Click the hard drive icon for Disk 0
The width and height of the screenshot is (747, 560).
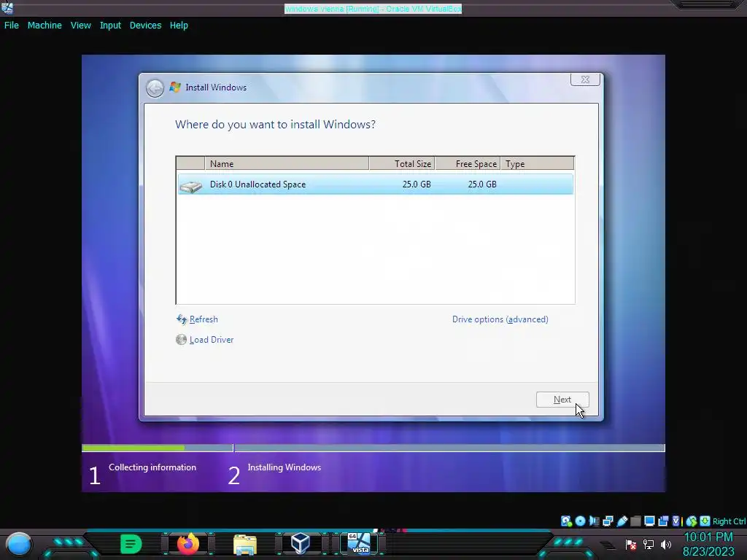point(190,186)
